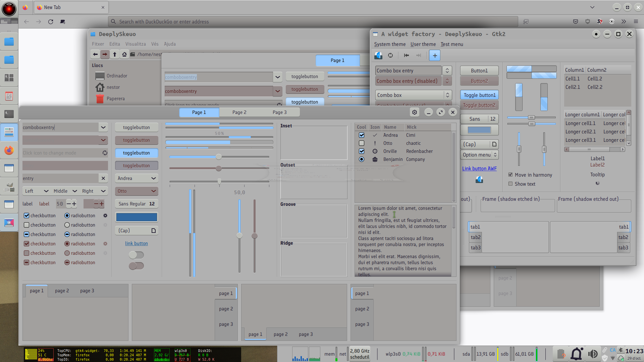Click the blue color swatch button

tap(137, 217)
